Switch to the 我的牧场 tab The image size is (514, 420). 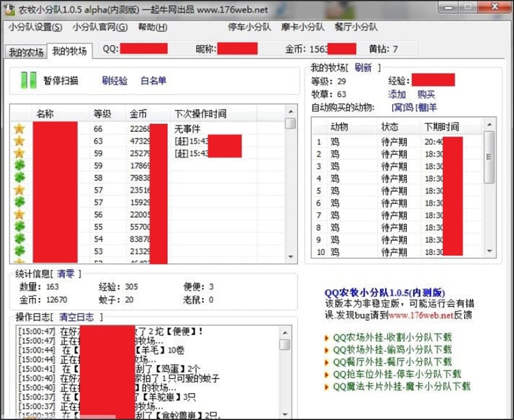point(69,51)
